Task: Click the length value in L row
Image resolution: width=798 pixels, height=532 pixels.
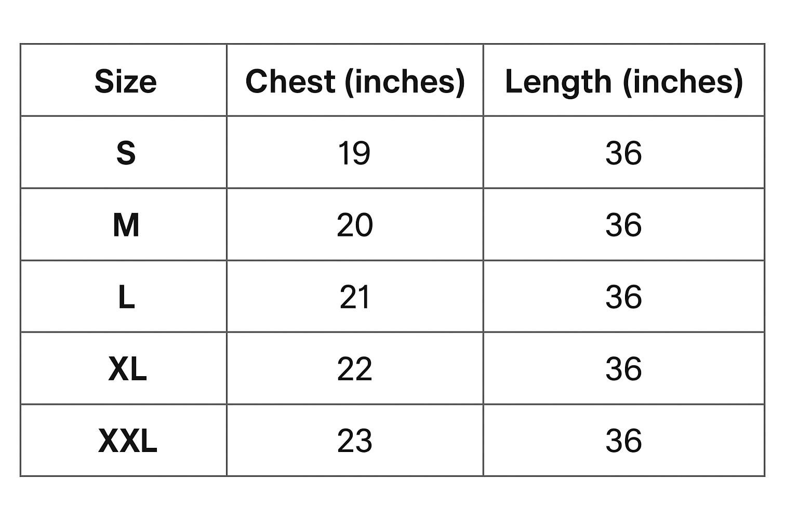Action: coord(623,297)
